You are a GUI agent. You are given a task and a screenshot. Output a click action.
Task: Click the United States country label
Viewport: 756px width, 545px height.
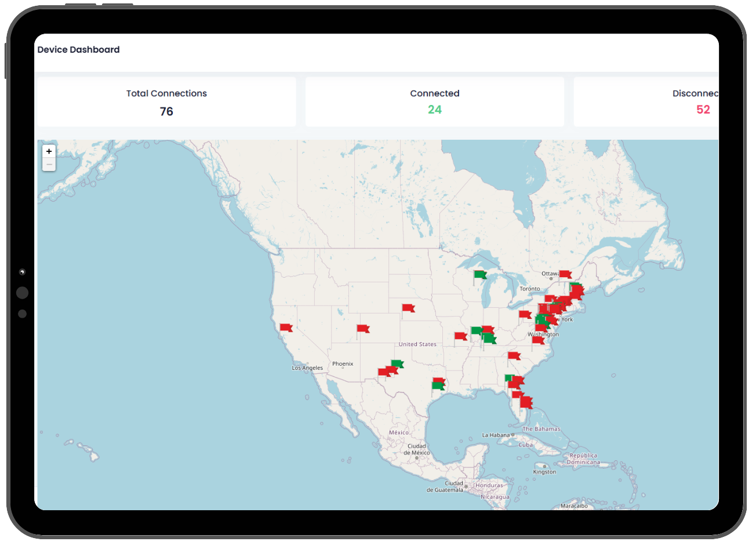417,344
